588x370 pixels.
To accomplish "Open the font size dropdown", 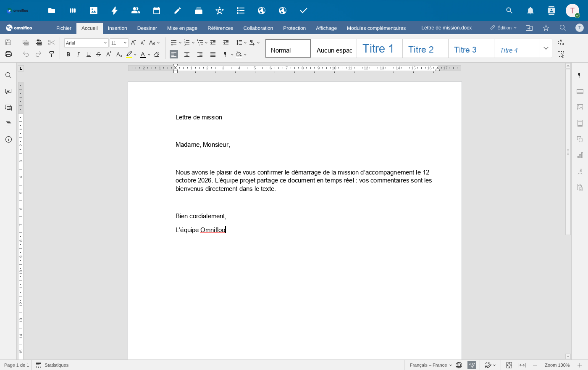I will [125, 43].
